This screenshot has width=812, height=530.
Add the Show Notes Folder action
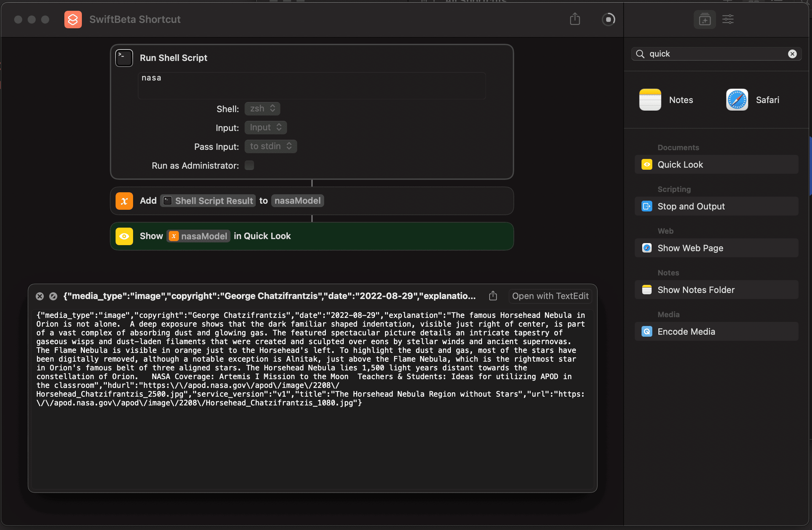716,290
